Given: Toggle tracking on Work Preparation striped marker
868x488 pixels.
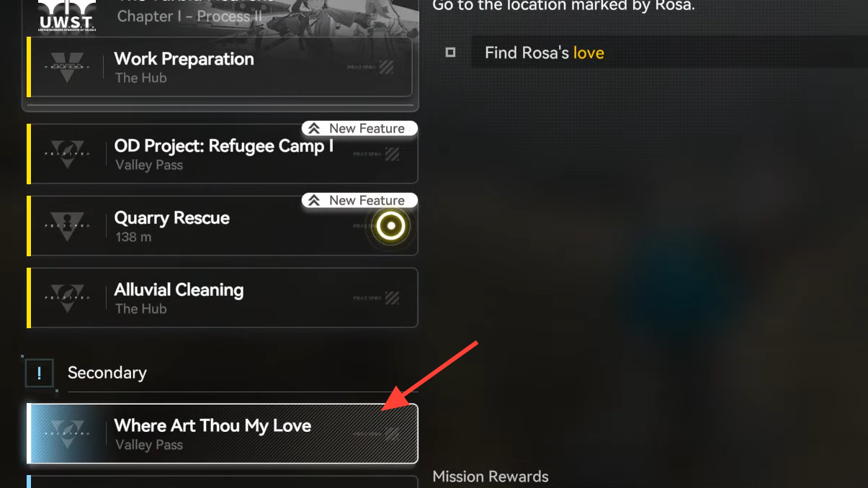Looking at the screenshot, I should [x=387, y=68].
